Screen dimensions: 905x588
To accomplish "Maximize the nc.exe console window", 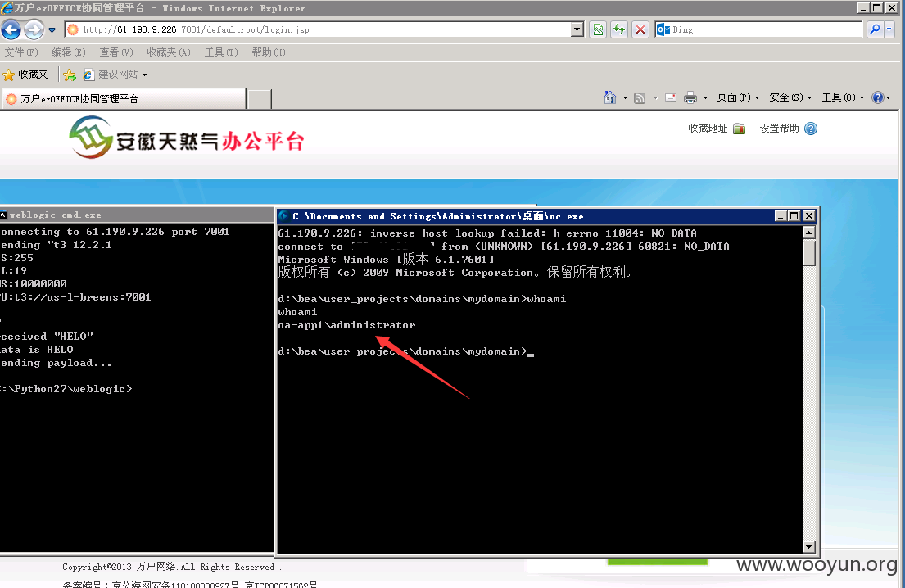I will point(794,216).
